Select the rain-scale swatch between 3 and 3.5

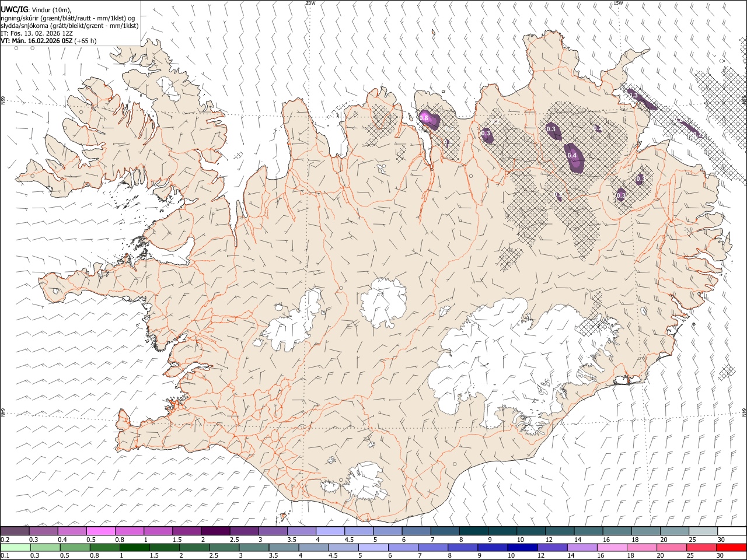(x=253, y=547)
